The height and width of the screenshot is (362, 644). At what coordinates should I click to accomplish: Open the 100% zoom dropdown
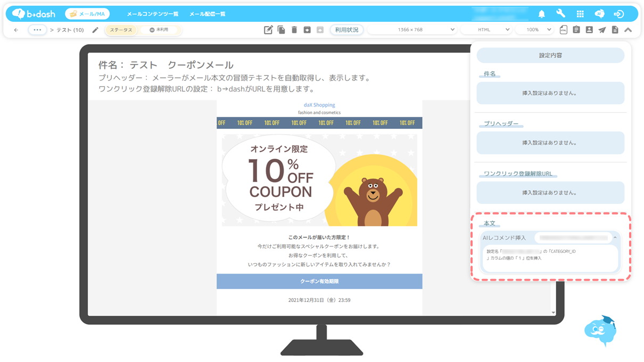tap(535, 30)
